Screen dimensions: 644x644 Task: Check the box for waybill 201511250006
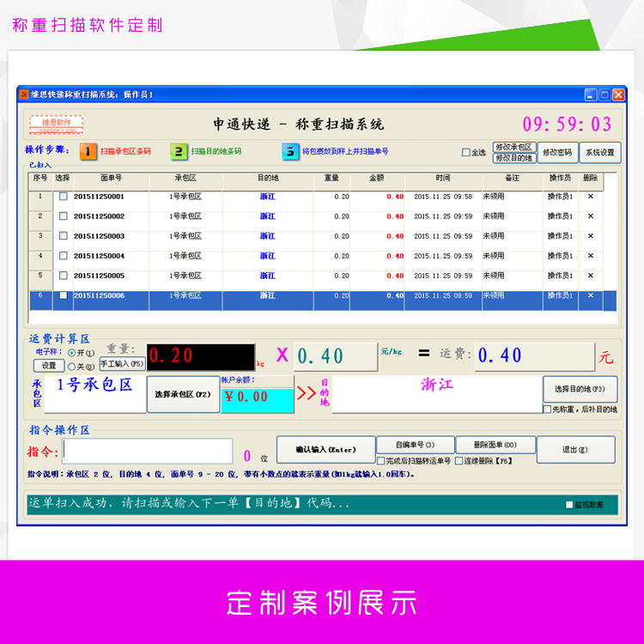click(64, 295)
